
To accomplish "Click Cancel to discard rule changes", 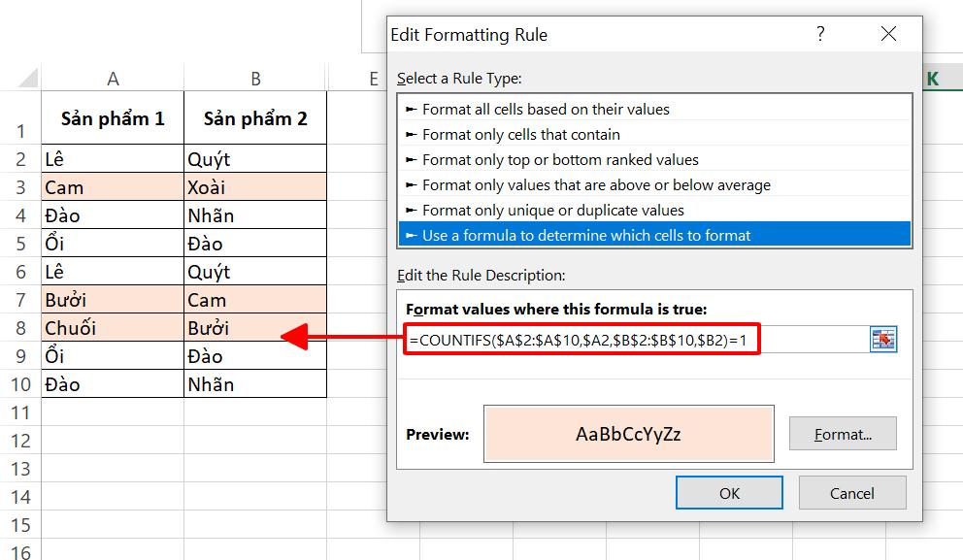I will 852,493.
